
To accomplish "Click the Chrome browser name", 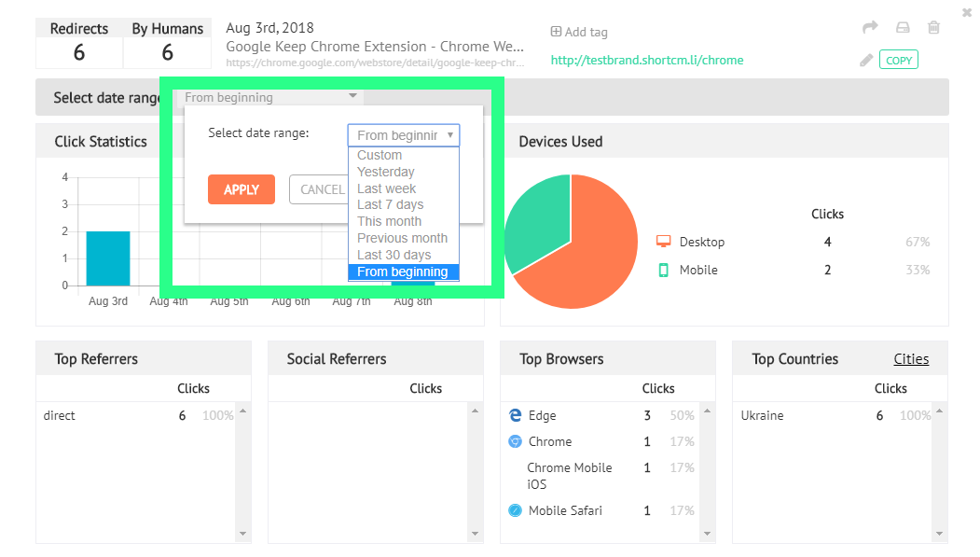I will 550,442.
